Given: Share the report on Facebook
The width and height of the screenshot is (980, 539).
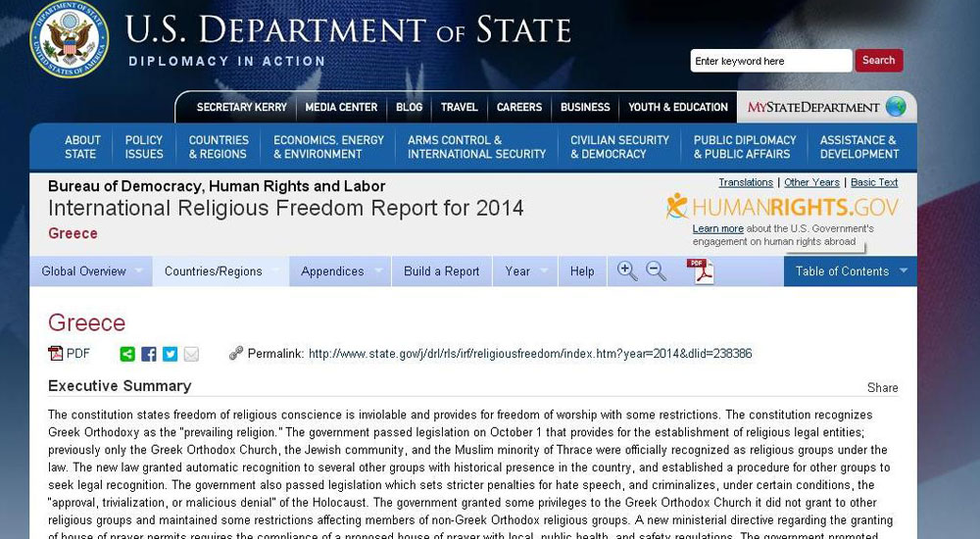Looking at the screenshot, I should 149,354.
